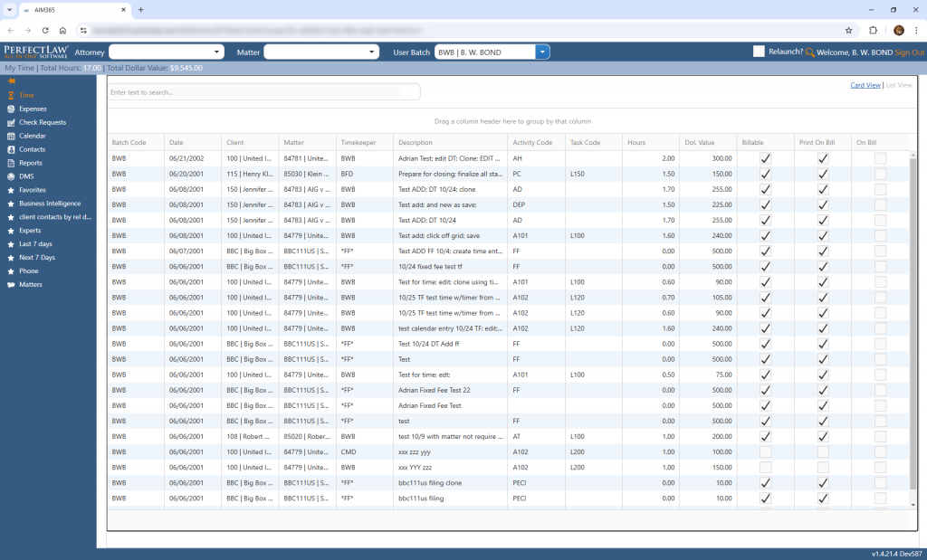Click the Contacts icon in sidebar
Screen dimensions: 927x560
coord(11,149)
